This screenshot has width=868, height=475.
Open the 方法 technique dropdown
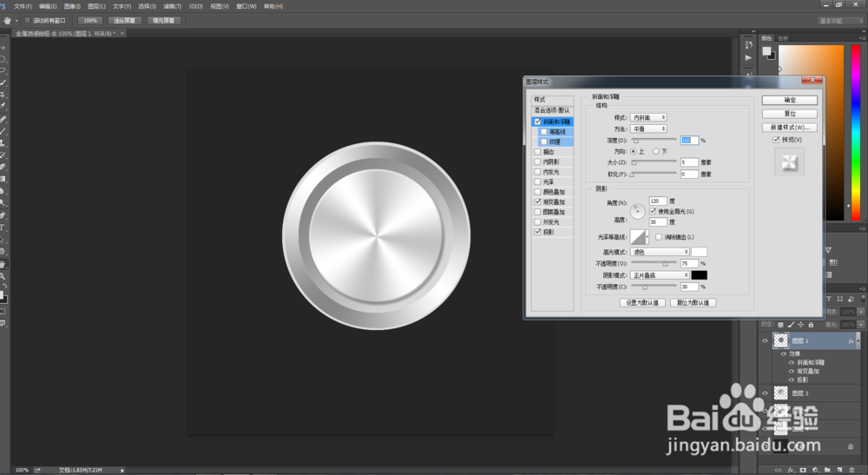pyautogui.click(x=648, y=129)
